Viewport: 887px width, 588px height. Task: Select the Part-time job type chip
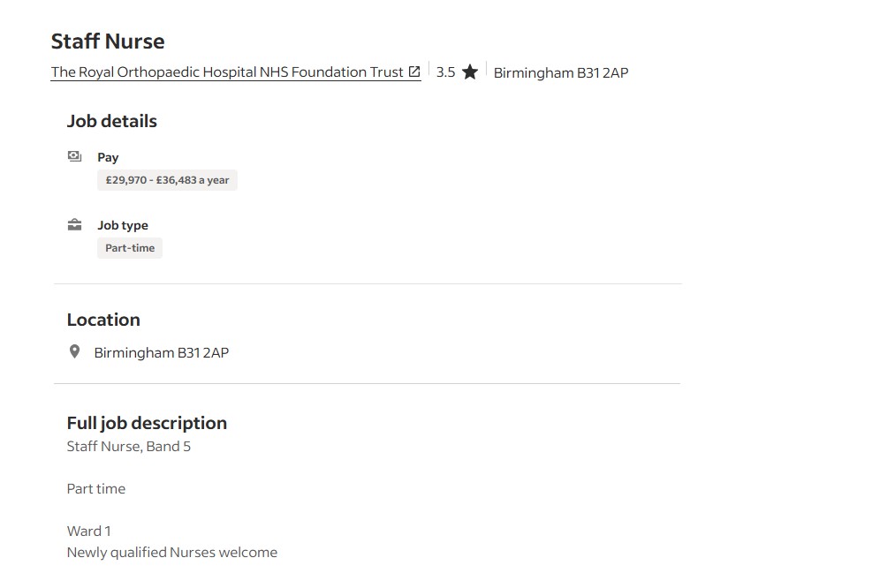pos(130,248)
